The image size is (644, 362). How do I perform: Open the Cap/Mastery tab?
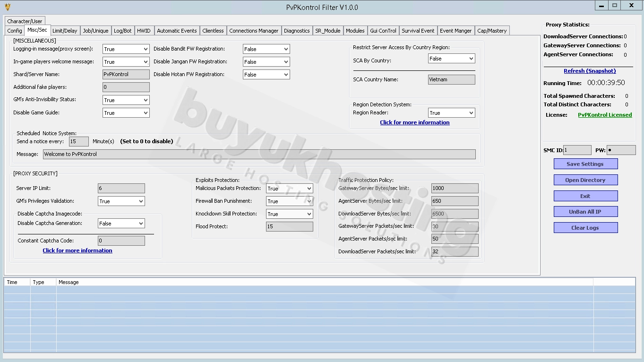pyautogui.click(x=492, y=31)
